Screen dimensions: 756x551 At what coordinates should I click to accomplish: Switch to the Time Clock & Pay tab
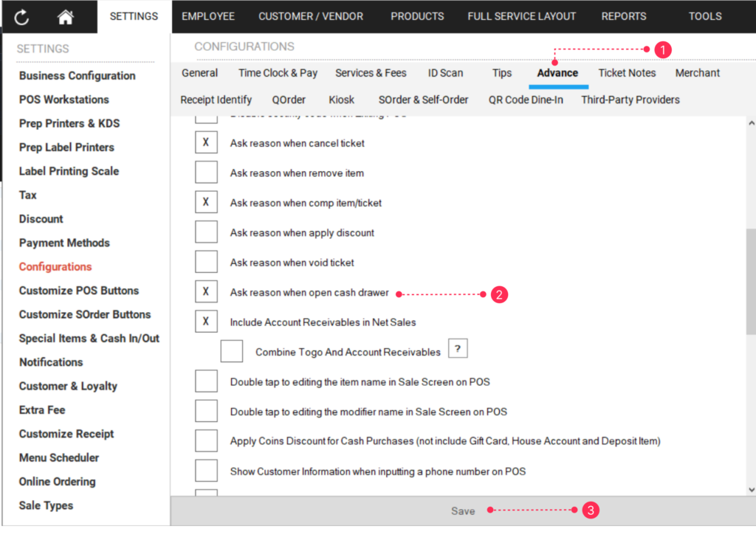(278, 73)
